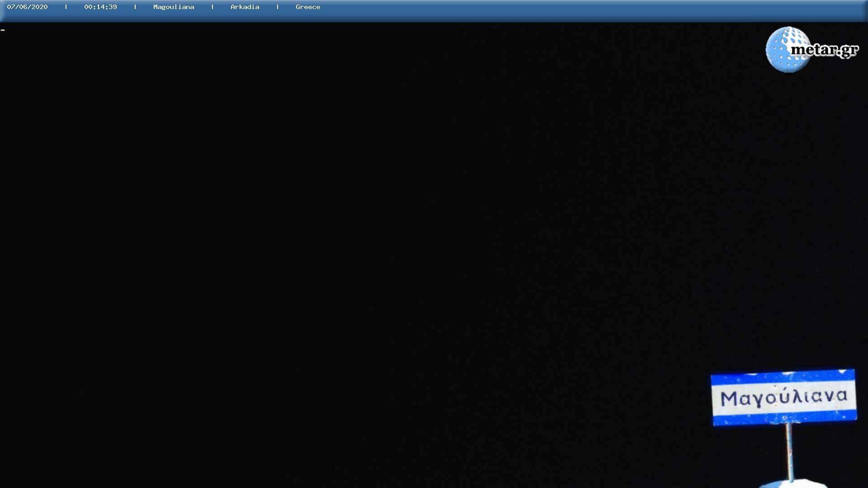The width and height of the screenshot is (868, 488).
Task: Click the Greece country label
Action: (308, 7)
